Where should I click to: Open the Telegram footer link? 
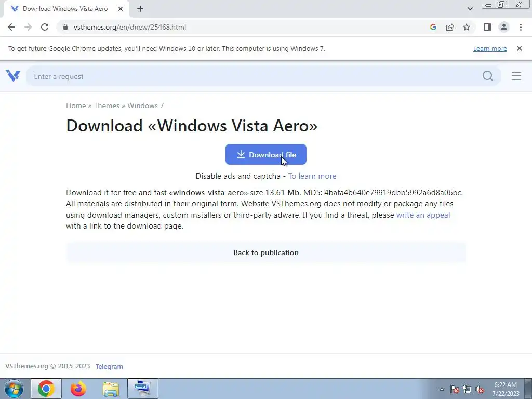coord(109,366)
